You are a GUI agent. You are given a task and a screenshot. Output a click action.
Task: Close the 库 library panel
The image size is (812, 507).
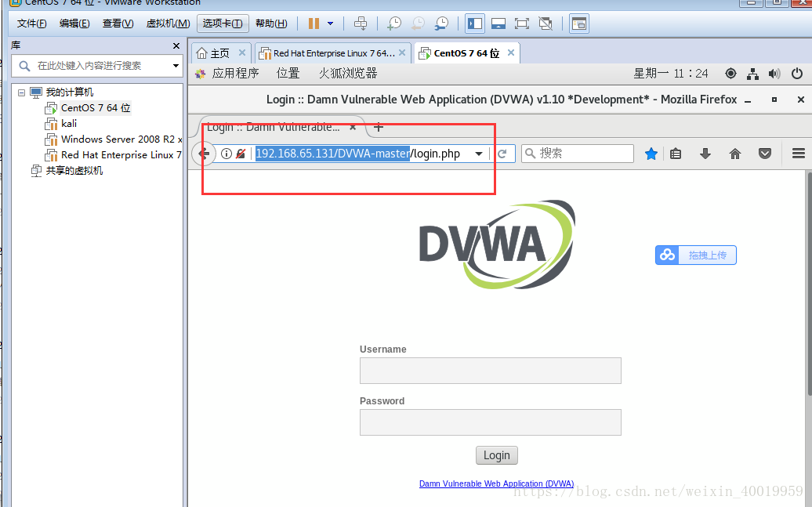click(x=176, y=46)
